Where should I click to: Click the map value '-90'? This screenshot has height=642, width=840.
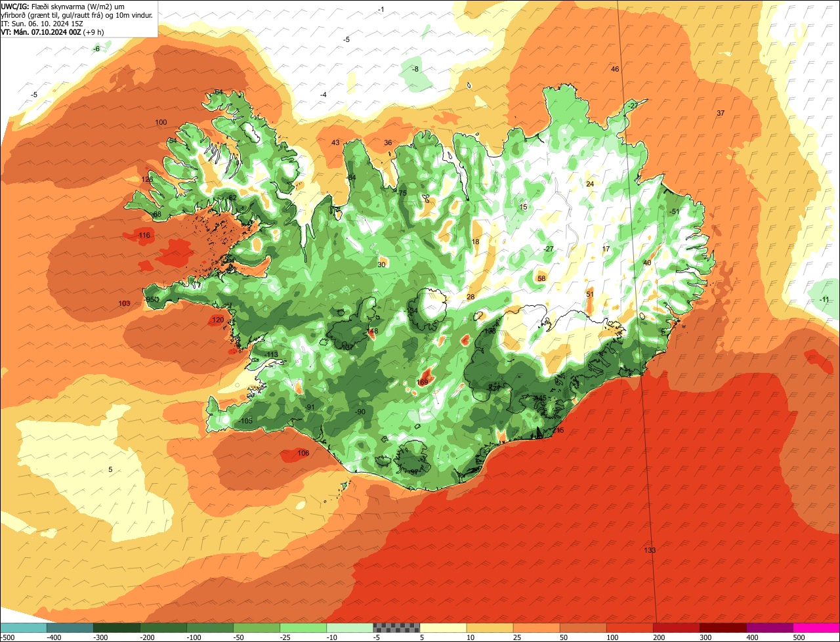point(360,412)
